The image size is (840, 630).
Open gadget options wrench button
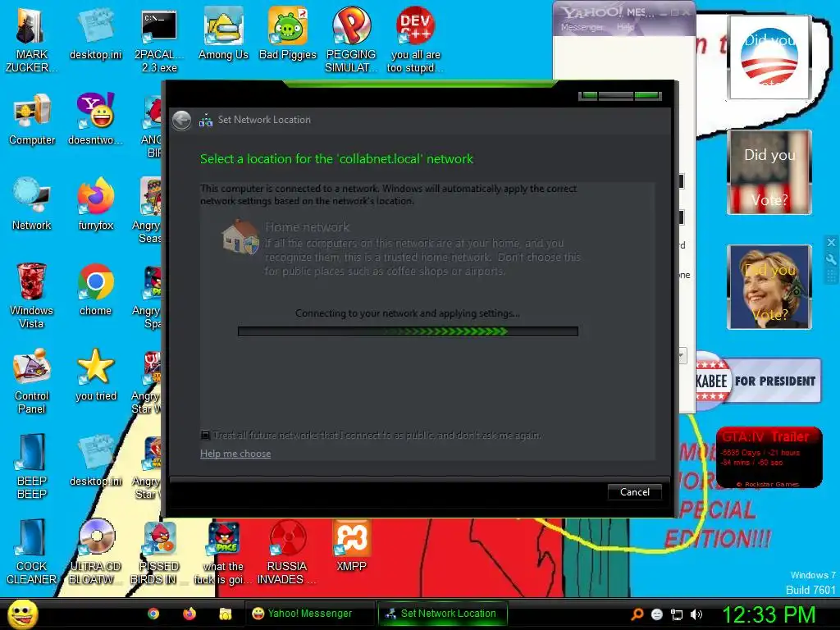(x=831, y=259)
